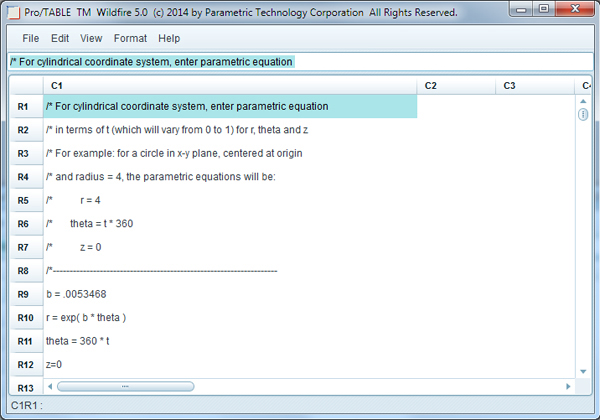
Task: Open the View menu
Action: point(91,38)
